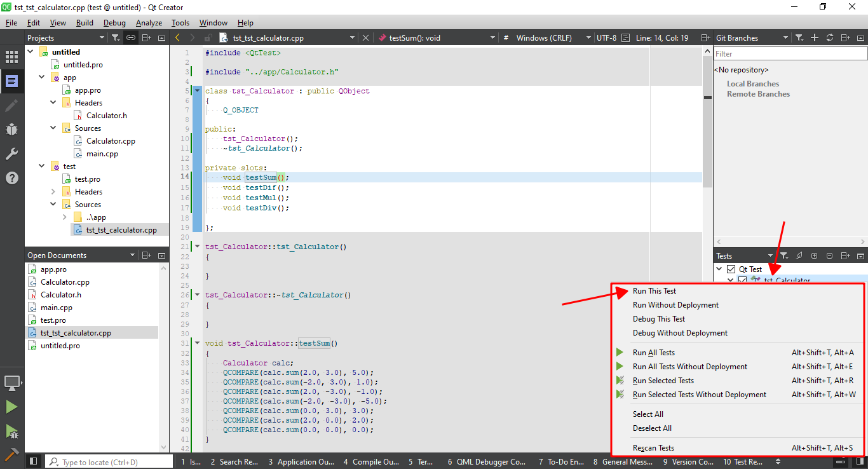Add a new Git branch

pyautogui.click(x=815, y=38)
